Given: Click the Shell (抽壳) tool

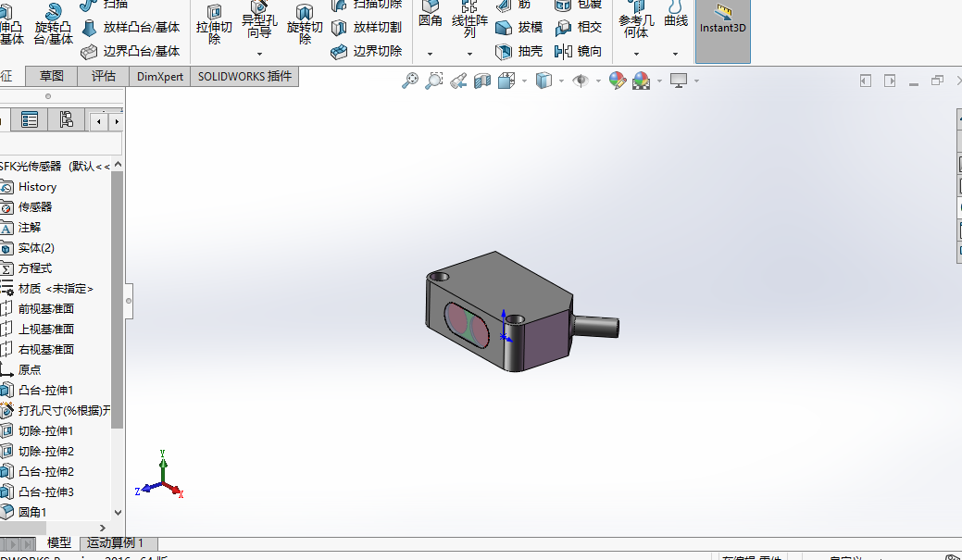Looking at the screenshot, I should click(x=519, y=51).
